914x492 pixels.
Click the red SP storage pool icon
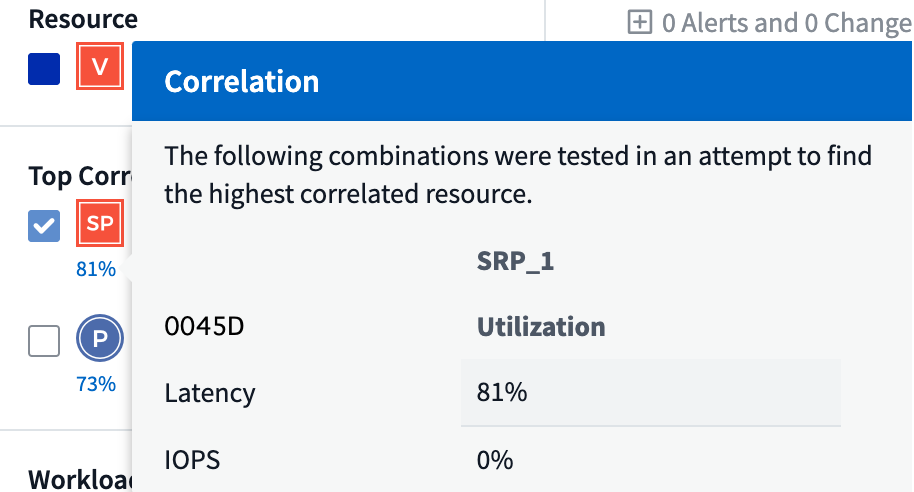pyautogui.click(x=100, y=224)
